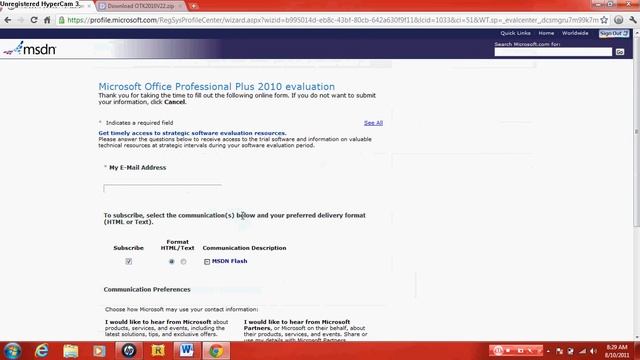Click the Communication Preferences heading

coord(147,289)
